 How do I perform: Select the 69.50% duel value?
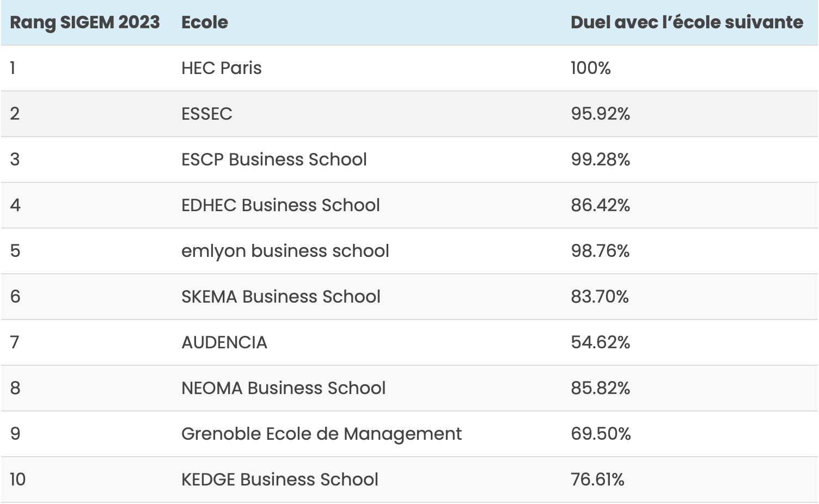pyautogui.click(x=601, y=434)
